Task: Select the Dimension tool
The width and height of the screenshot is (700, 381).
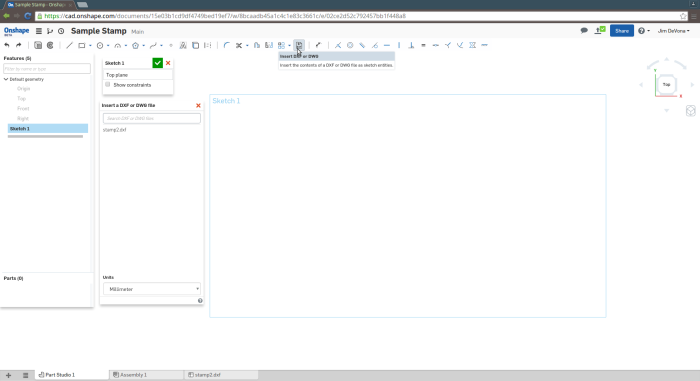Action: pos(318,45)
